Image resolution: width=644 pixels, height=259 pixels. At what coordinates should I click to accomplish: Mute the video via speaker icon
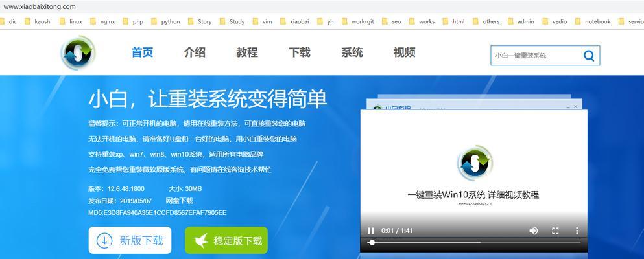pos(534,231)
